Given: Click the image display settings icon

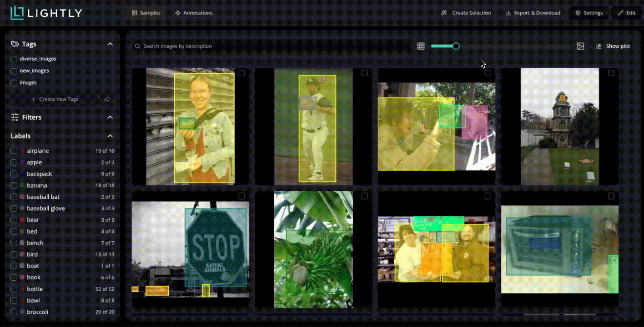Looking at the screenshot, I should (580, 46).
